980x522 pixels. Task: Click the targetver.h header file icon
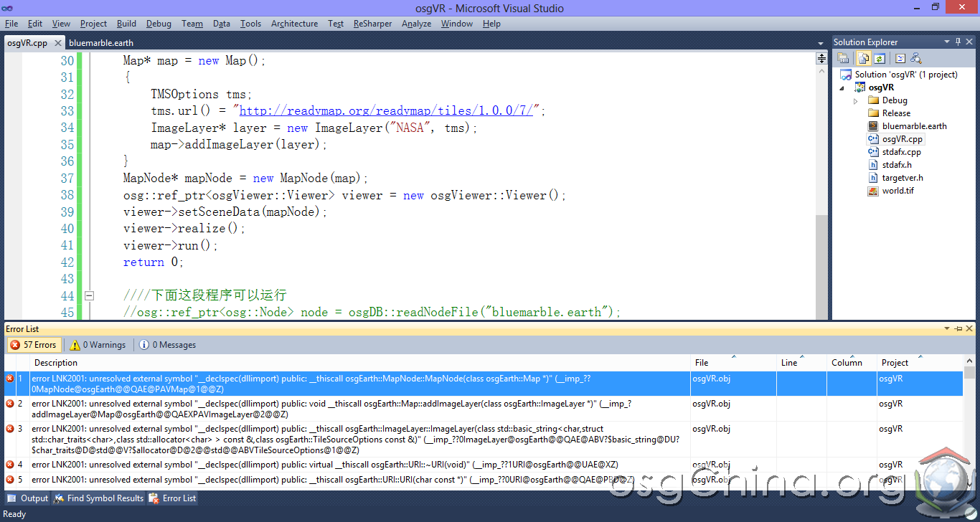(x=873, y=178)
